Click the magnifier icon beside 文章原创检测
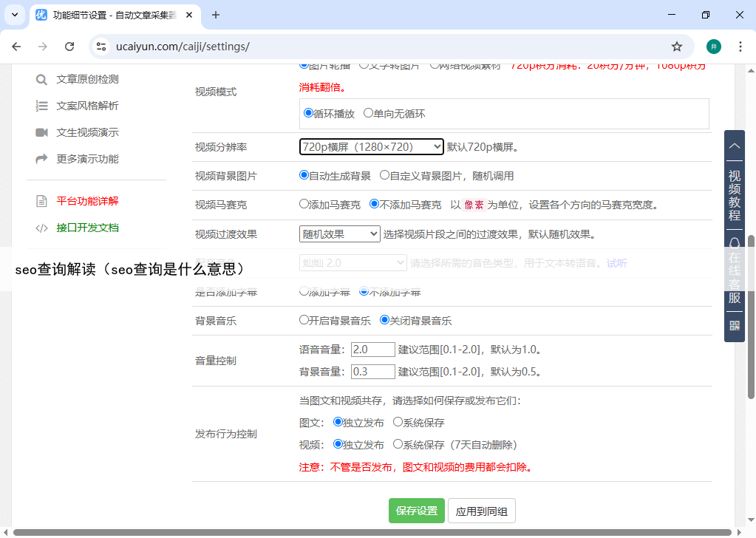The width and height of the screenshot is (756, 538). pyautogui.click(x=41, y=80)
